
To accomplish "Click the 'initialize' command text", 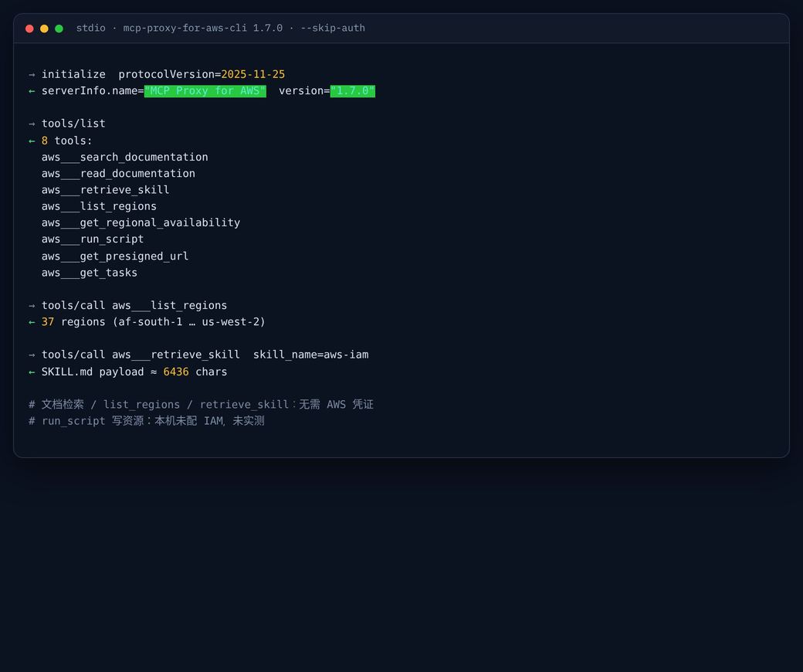I will pyautogui.click(x=73, y=74).
